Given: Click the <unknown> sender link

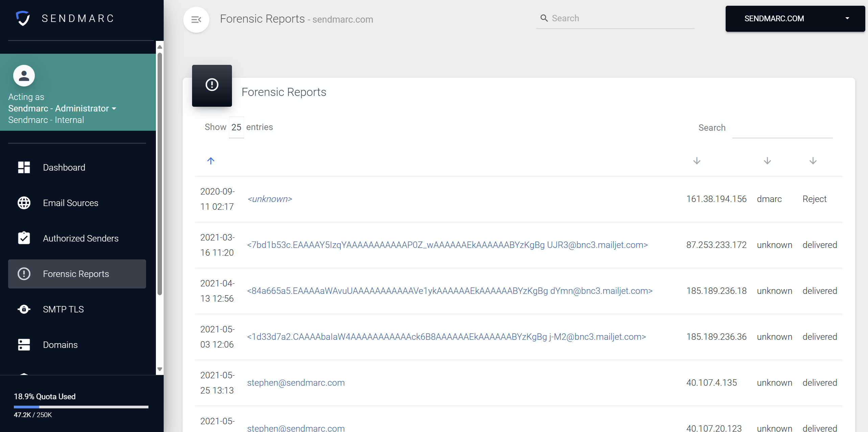Looking at the screenshot, I should tap(270, 199).
